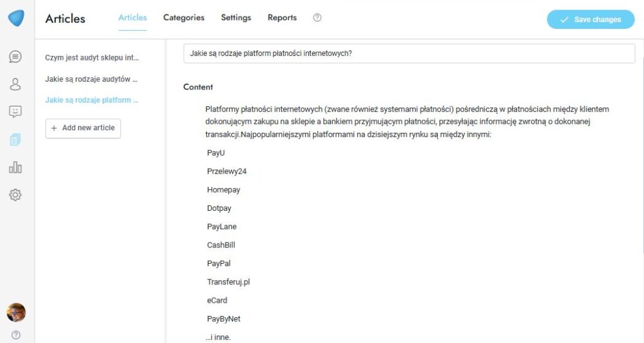Viewport: 644px width, 343px height.
Task: Select the 'Jakie są rodzaje platform' article
Action: point(92,100)
